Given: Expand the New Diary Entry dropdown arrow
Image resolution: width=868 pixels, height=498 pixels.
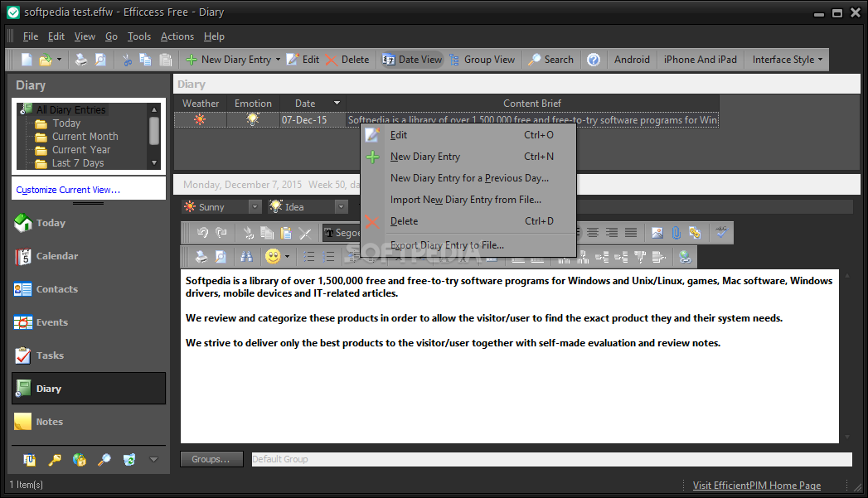Looking at the screenshot, I should pyautogui.click(x=278, y=59).
